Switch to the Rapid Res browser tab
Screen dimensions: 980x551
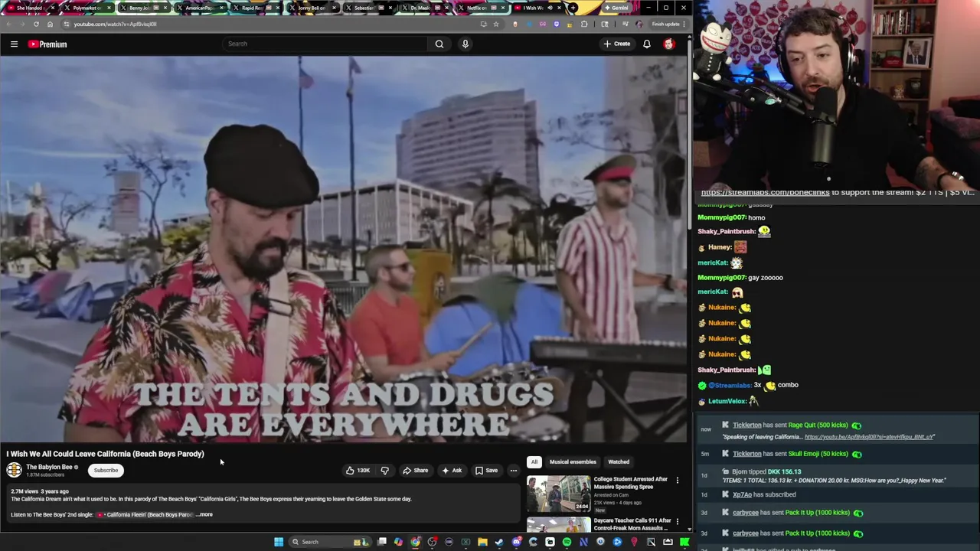pyautogui.click(x=255, y=8)
